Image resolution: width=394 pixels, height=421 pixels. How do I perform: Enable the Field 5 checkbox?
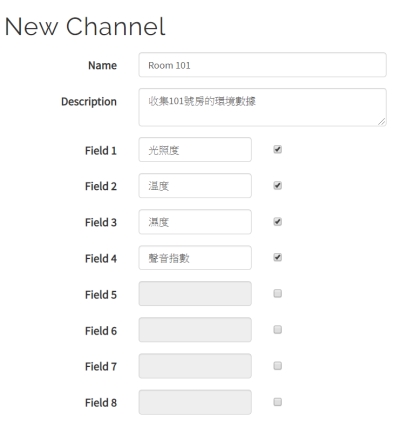(277, 293)
